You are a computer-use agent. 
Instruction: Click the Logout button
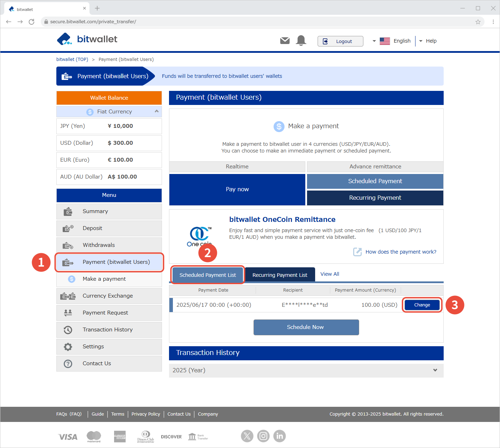click(x=340, y=41)
